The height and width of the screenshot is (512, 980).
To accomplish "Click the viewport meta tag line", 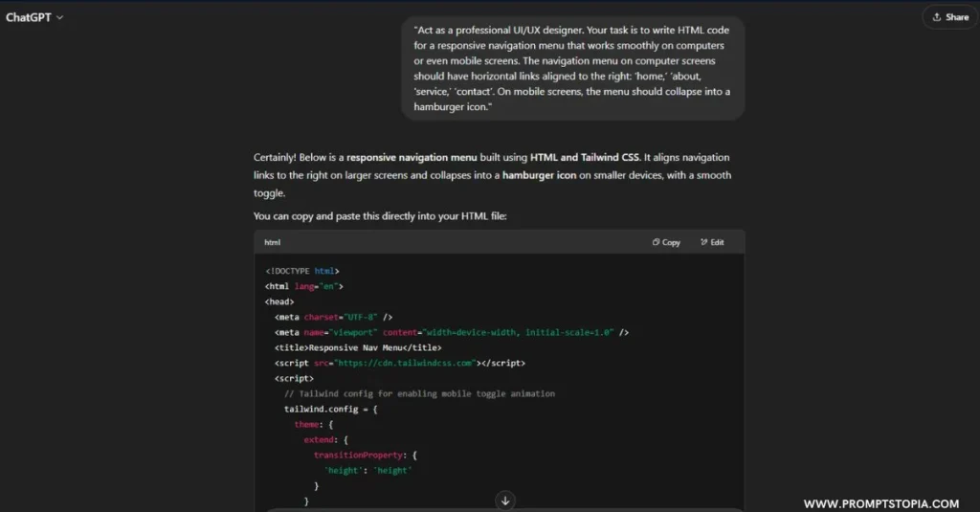I will click(x=452, y=333).
